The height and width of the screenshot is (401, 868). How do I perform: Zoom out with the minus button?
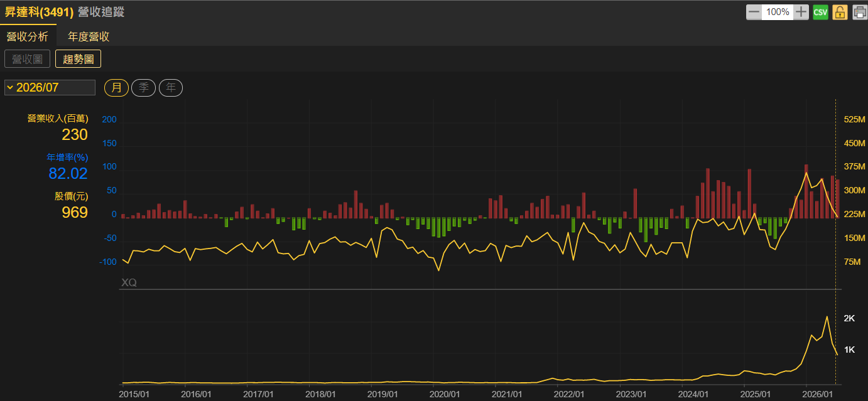[x=754, y=12]
